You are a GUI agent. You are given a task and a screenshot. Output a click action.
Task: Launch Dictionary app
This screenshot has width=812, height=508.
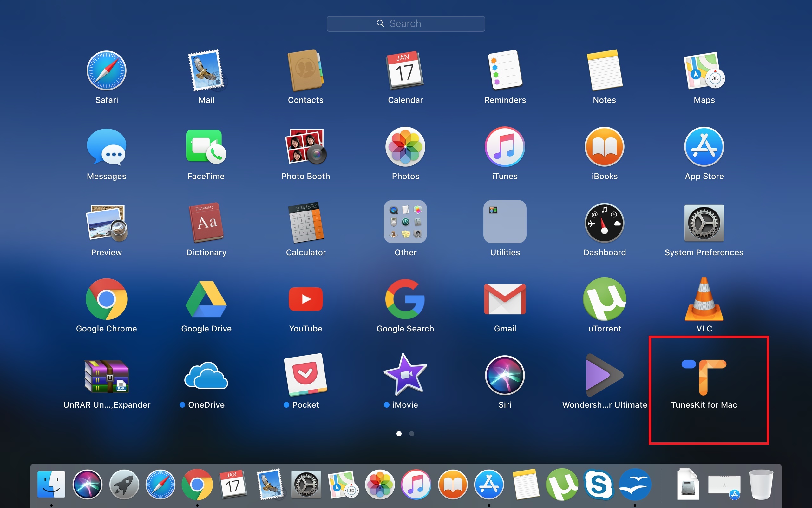(206, 223)
